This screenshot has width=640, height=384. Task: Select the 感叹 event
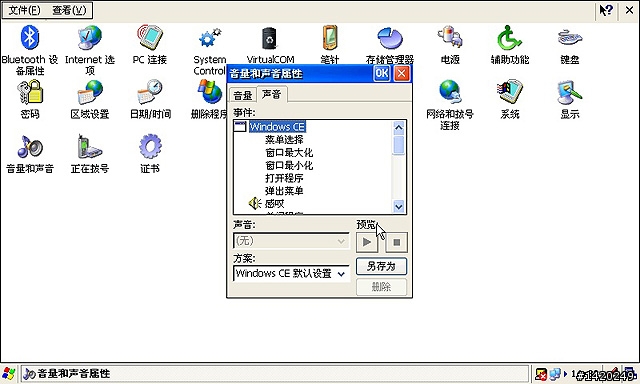tap(274, 204)
